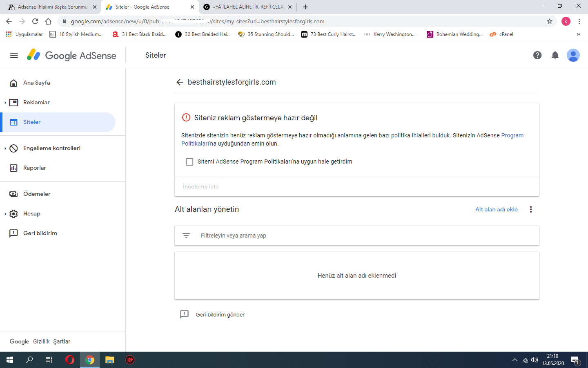Open the Google account avatar in AdSense
The height and width of the screenshot is (368, 588).
573,55
